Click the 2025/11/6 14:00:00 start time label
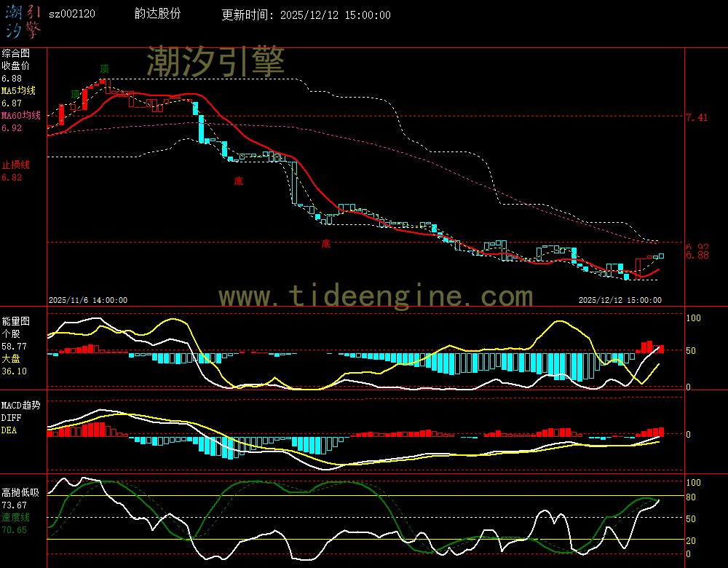Screen dimensions: 728x568 (x=88, y=299)
